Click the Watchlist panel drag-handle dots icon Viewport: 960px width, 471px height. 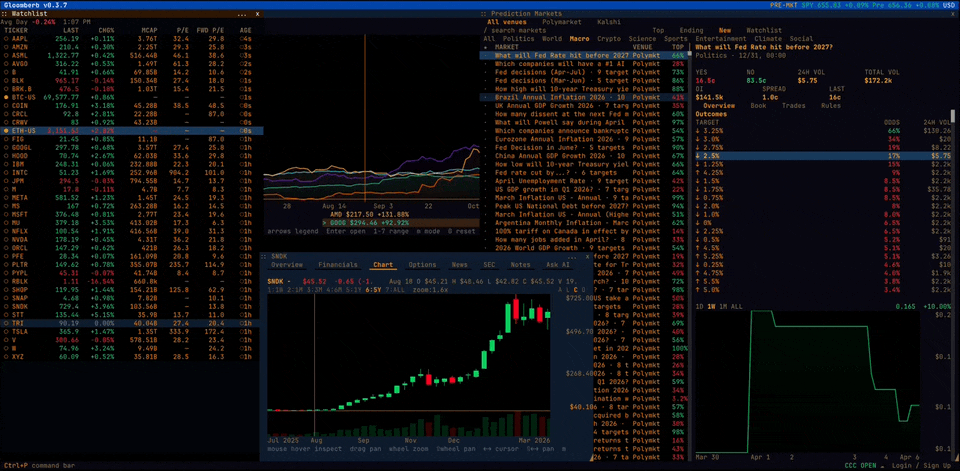click(6, 13)
